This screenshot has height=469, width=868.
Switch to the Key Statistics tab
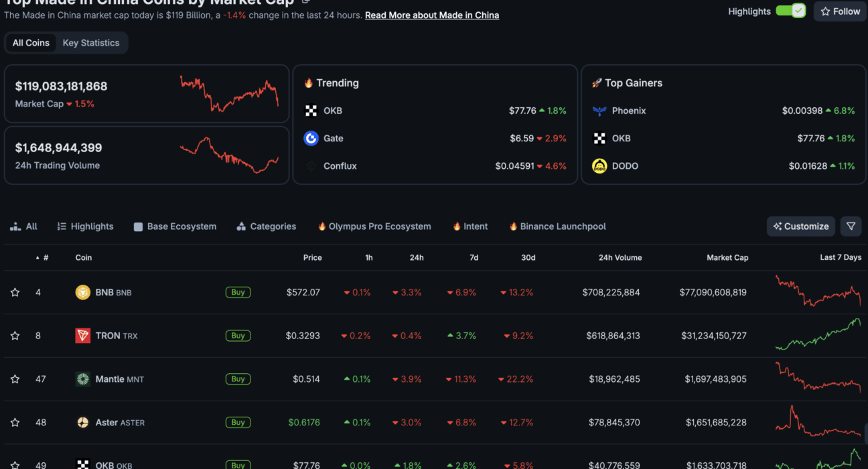point(91,43)
